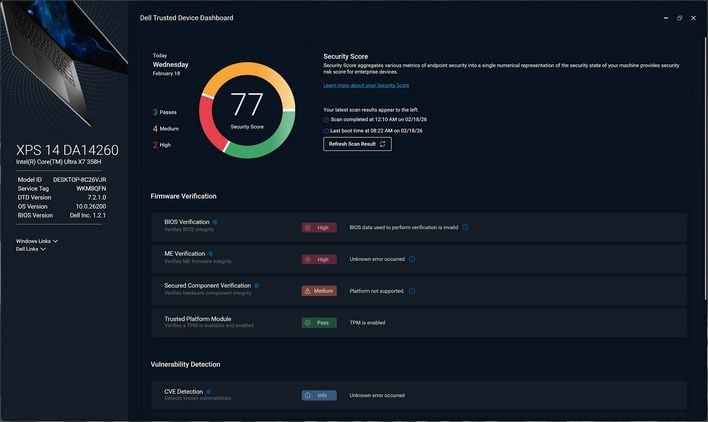
Task: Close the Dell Trusted Device Dashboard window
Action: click(x=693, y=18)
